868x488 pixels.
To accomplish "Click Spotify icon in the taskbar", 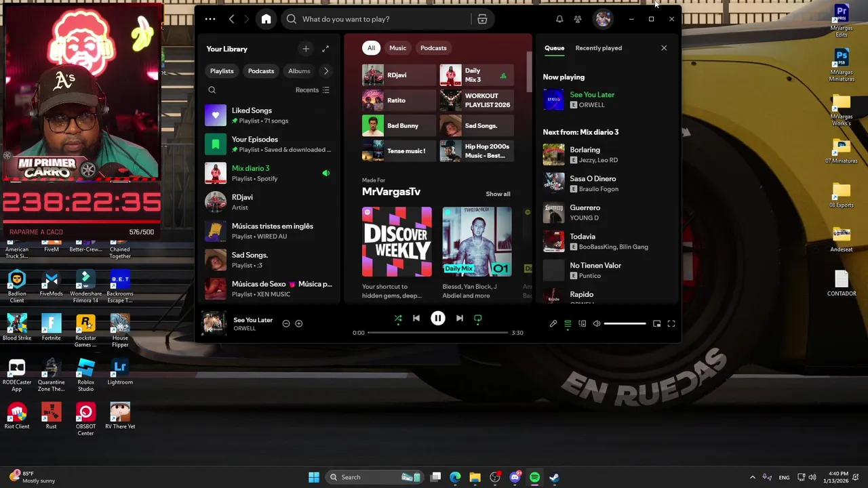I will click(534, 477).
